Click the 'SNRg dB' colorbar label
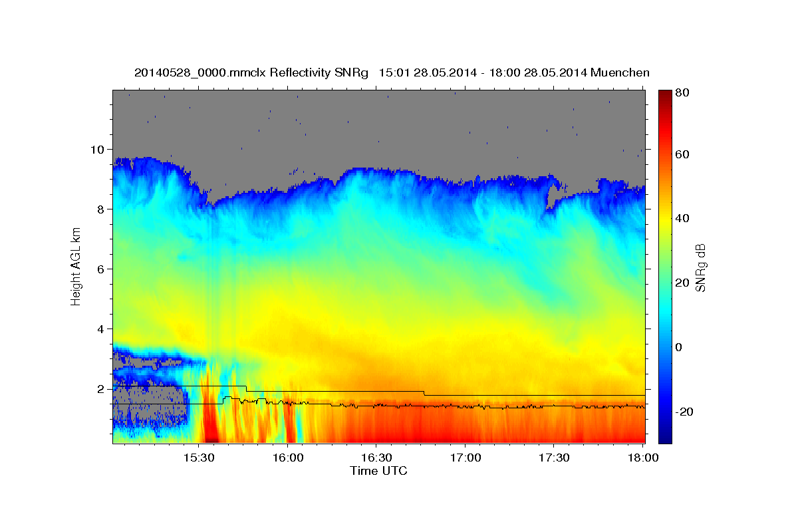 click(x=700, y=268)
